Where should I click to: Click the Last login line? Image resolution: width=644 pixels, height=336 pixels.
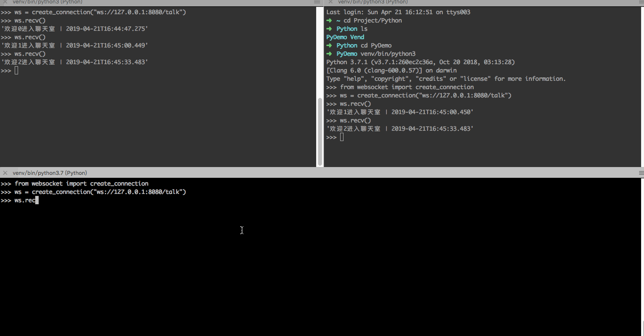tap(398, 12)
